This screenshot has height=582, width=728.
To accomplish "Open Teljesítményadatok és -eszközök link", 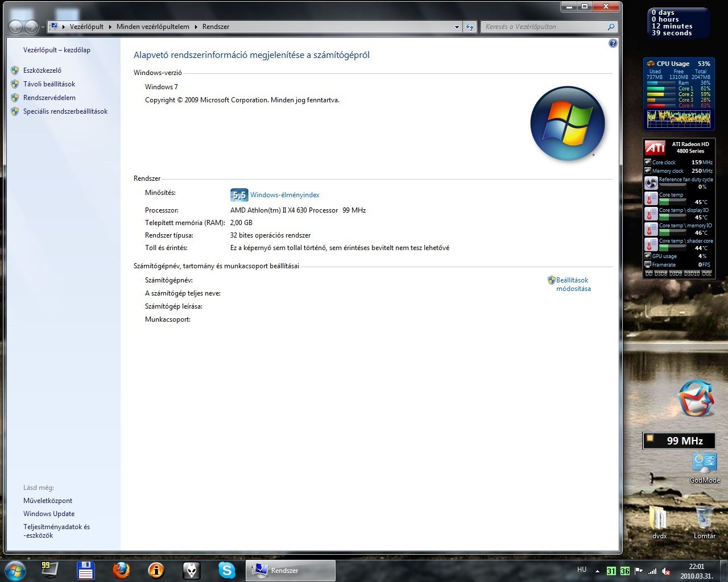I will (56, 531).
